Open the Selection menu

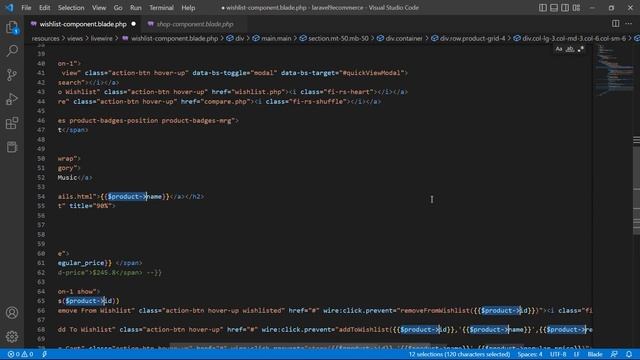[x=71, y=8]
